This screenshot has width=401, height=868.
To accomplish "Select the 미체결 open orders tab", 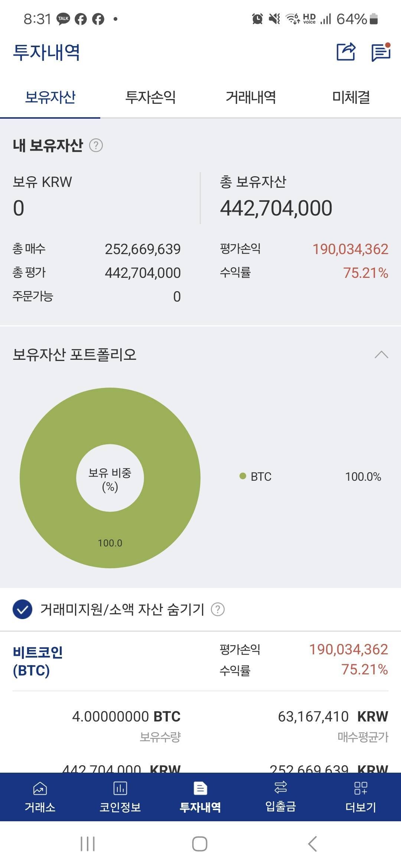I will tap(351, 97).
